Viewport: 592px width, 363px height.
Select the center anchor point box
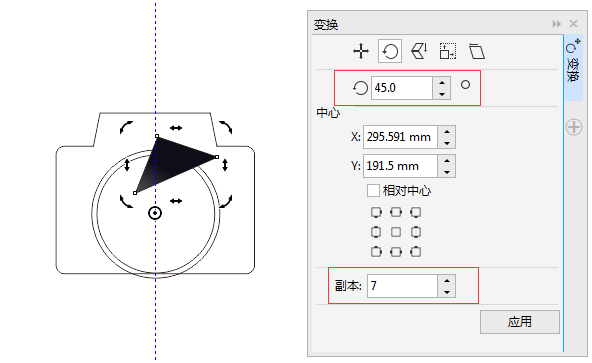[396, 232]
